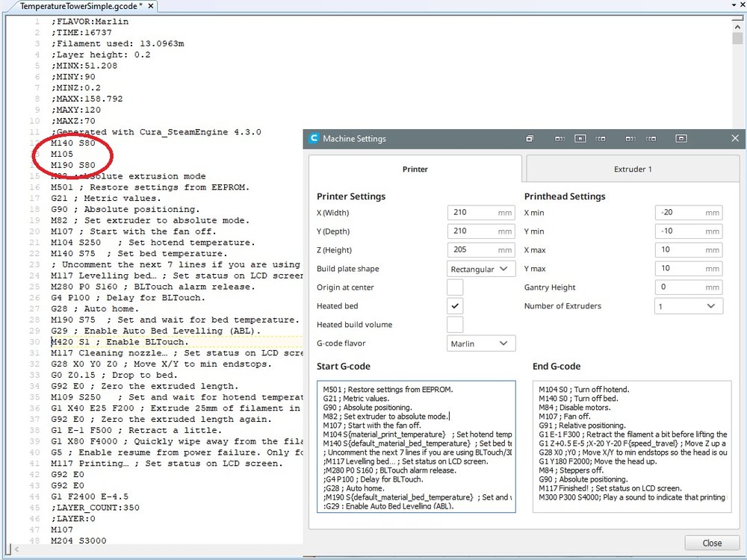This screenshot has width=747, height=560.
Task: Click the 'G0 Z0.15 ; Drop to bed.' line
Action: click(x=114, y=376)
